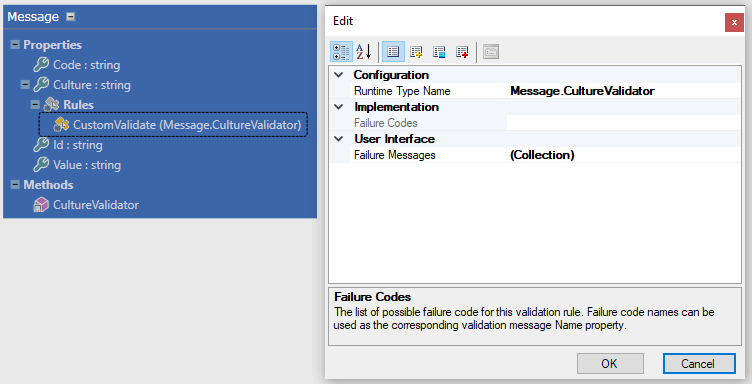The height and width of the screenshot is (384, 752).
Task: Confirm the edit with OK
Action: click(x=610, y=364)
